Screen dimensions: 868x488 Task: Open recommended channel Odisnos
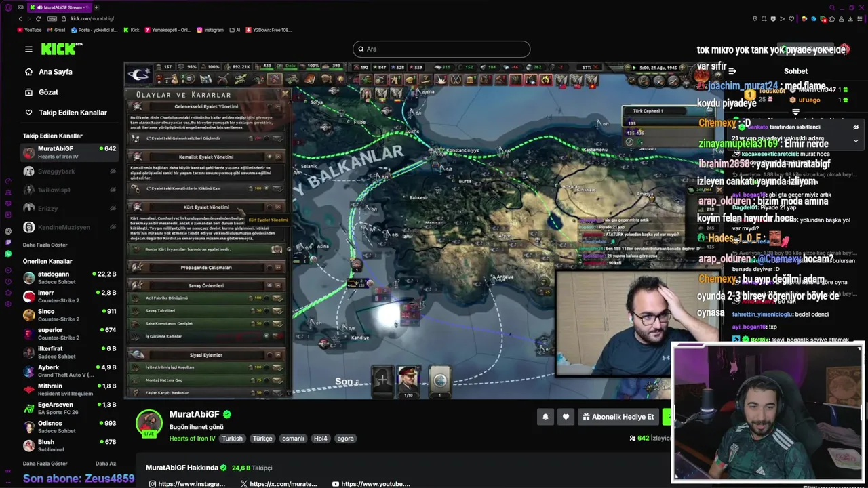point(69,427)
